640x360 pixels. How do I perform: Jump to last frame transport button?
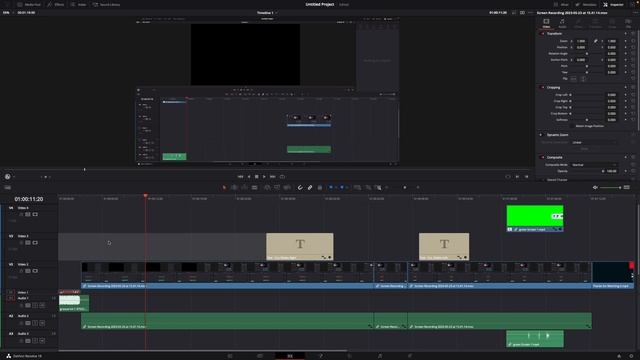pos(273,177)
